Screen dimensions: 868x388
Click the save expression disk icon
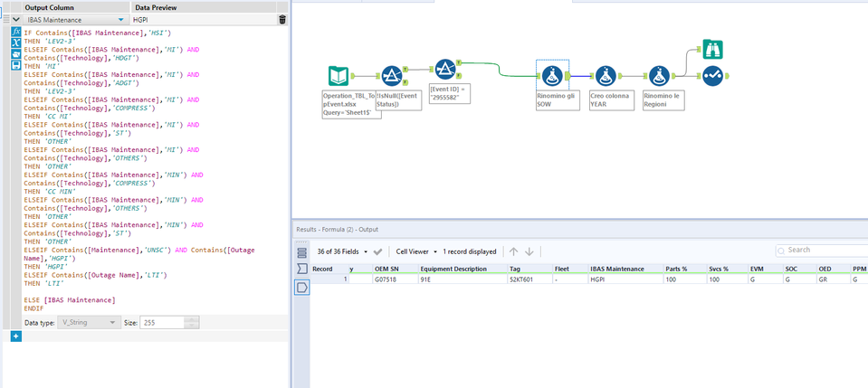pyautogui.click(x=16, y=64)
